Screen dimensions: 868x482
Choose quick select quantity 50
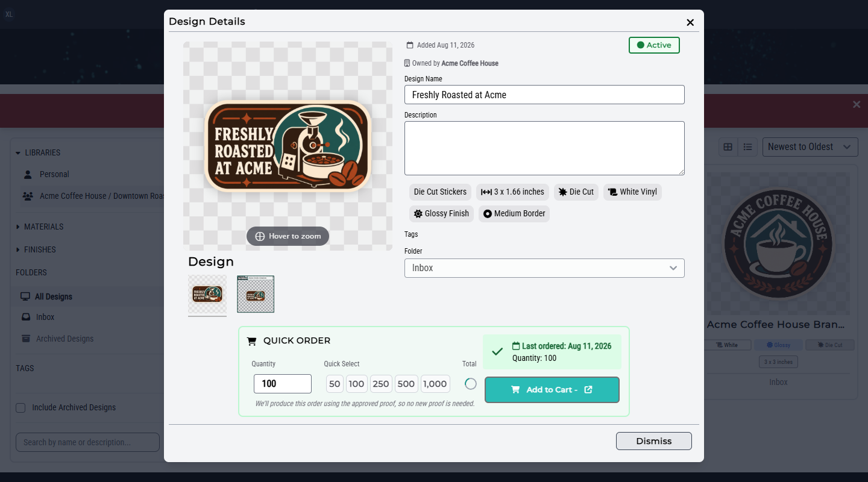point(335,384)
